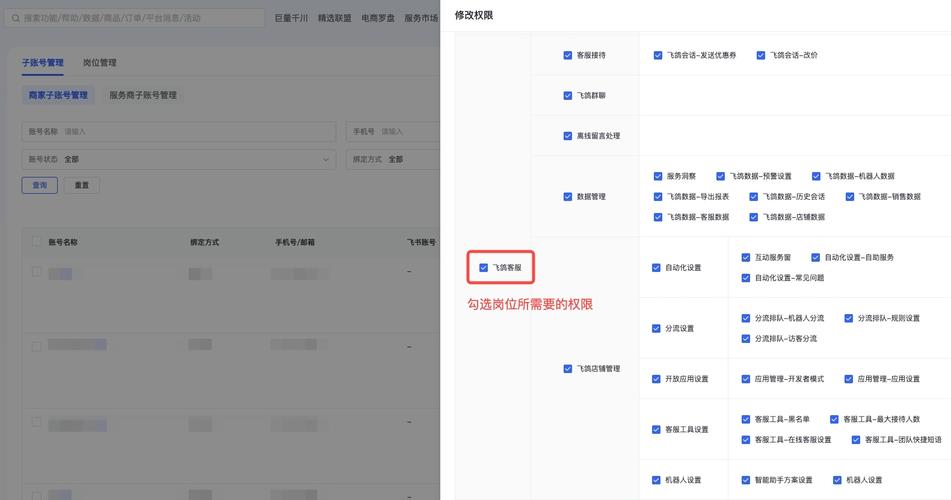Toggle 应用管理-应用设置 checkbox
The width and height of the screenshot is (951, 500).
[849, 379]
